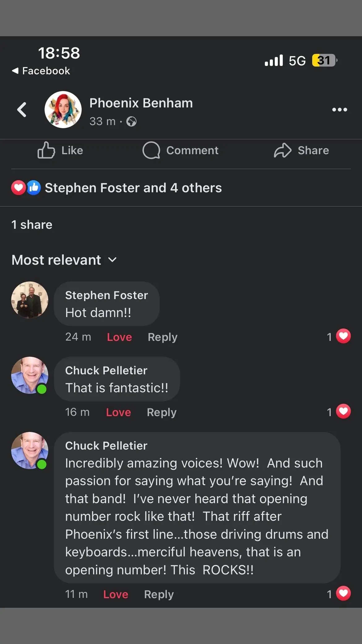Viewport: 362px width, 644px height.
Task: Open Stephen Foster's avatar thumbnail
Action: pos(30,300)
